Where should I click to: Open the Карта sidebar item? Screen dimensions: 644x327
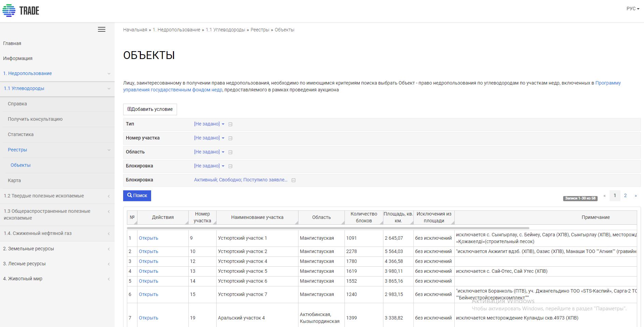(x=14, y=180)
